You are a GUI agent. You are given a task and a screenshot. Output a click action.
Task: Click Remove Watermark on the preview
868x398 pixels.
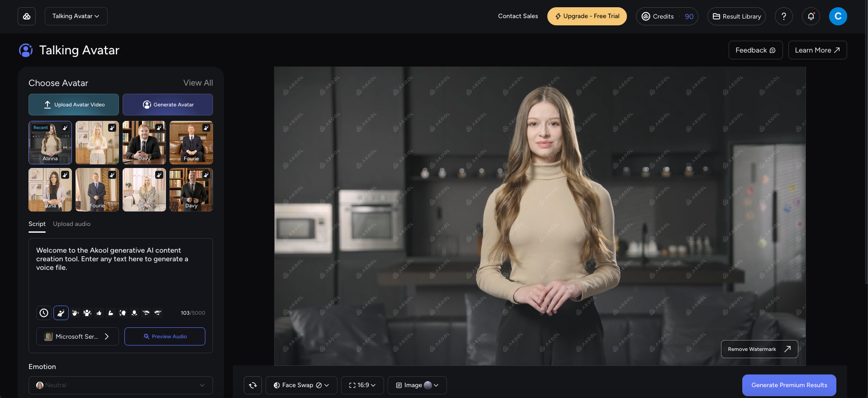tap(759, 349)
